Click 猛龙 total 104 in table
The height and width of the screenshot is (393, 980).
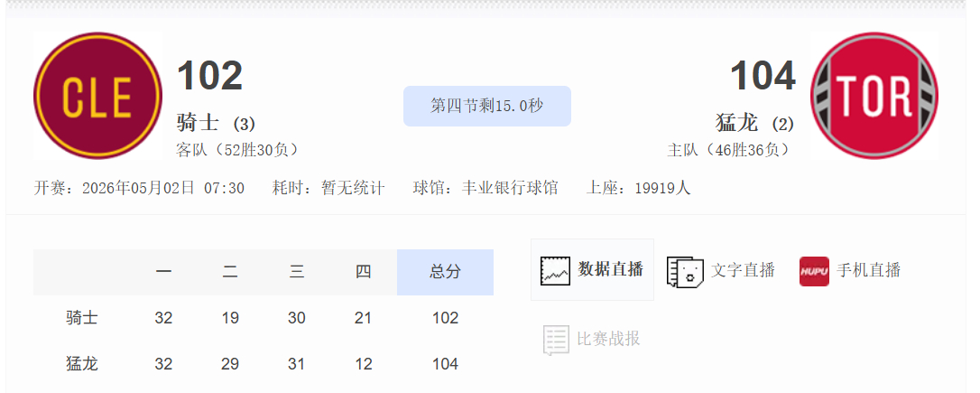445,363
